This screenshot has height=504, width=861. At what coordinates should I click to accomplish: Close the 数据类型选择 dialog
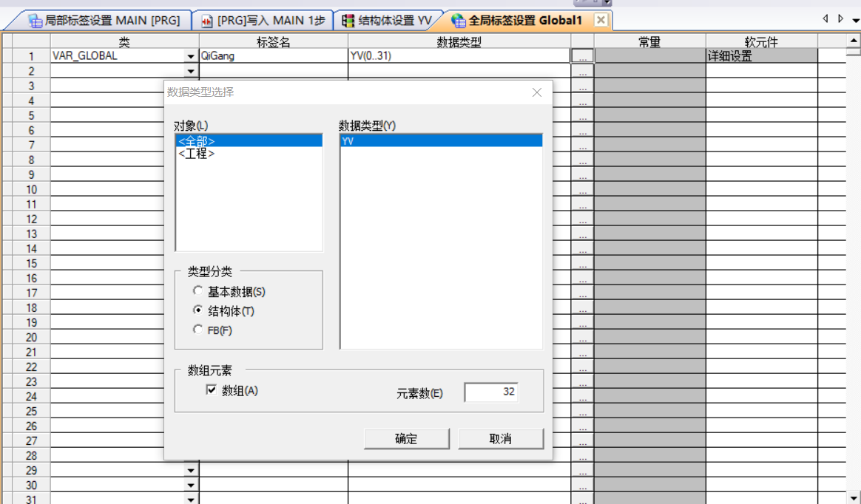click(x=537, y=92)
